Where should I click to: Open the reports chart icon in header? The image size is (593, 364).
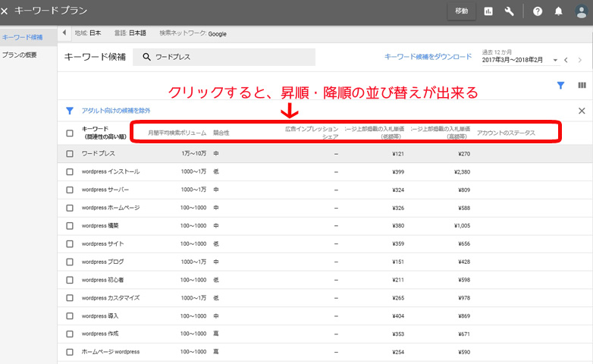click(488, 11)
